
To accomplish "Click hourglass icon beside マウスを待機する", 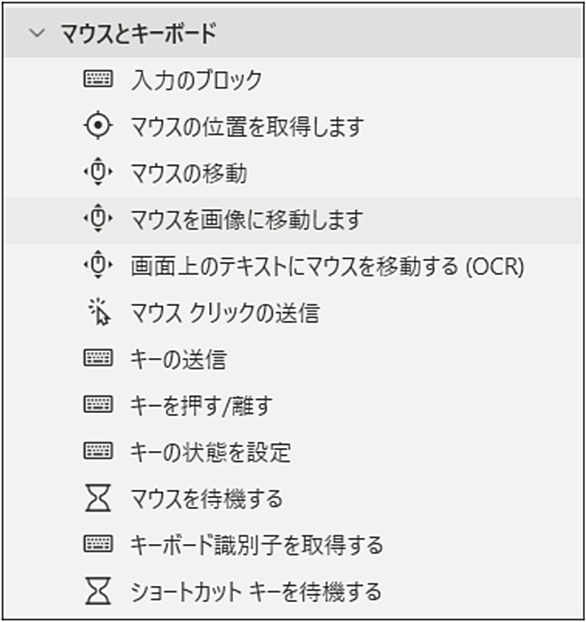I will click(98, 497).
